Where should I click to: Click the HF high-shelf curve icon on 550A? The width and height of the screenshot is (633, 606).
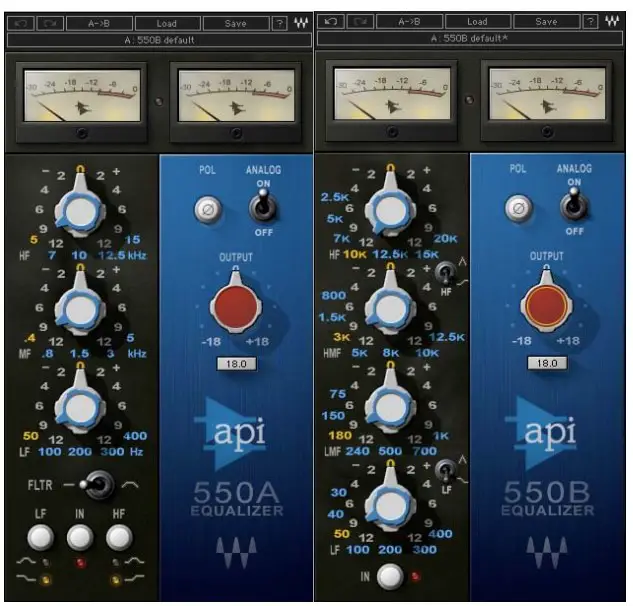point(134,579)
